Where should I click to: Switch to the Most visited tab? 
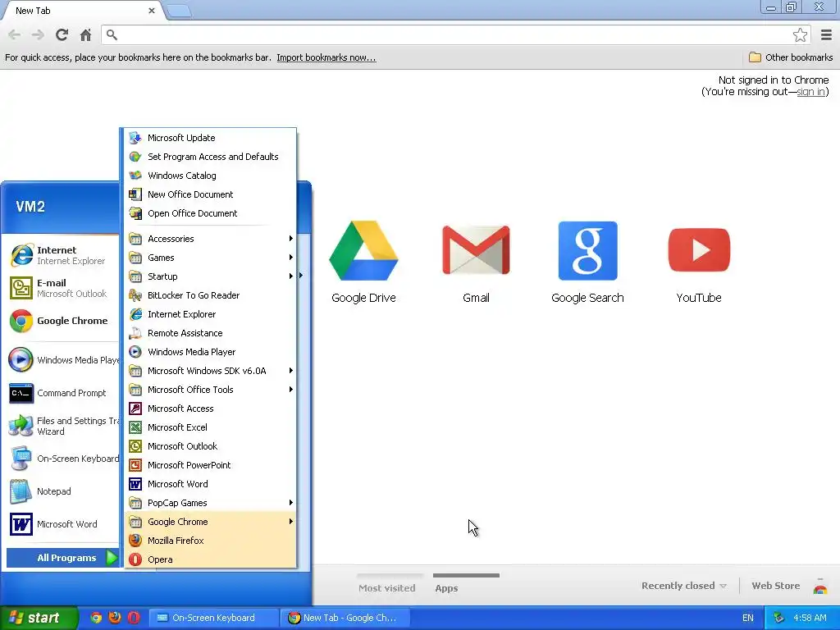pyautogui.click(x=387, y=587)
